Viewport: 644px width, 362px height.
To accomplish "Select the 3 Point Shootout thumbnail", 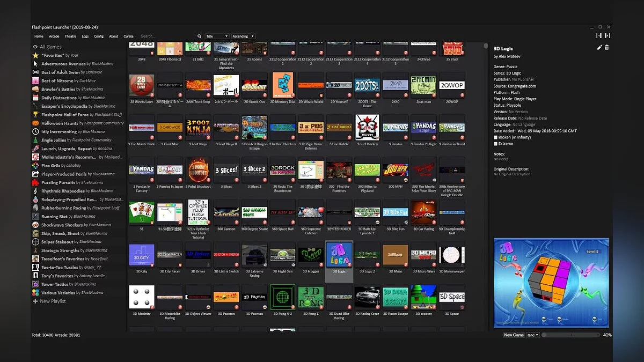I will pos(199,170).
